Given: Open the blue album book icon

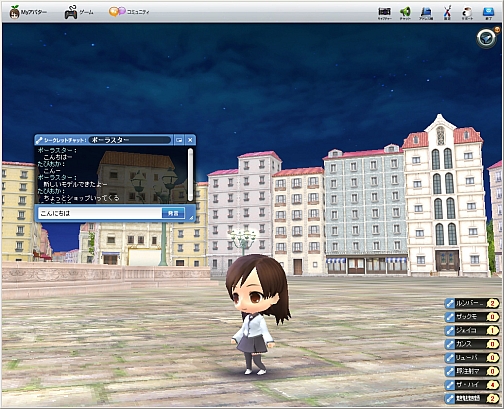Looking at the screenshot, I should point(426,13).
